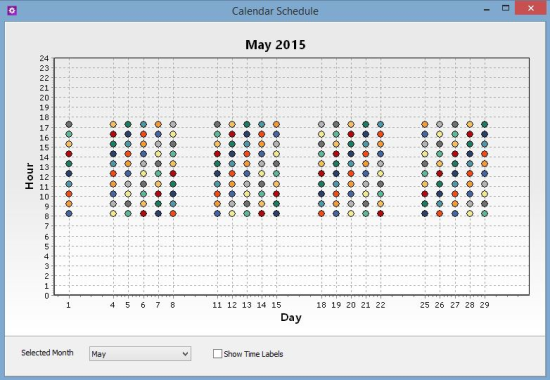Select the topmost dot on day 26
The height and width of the screenshot is (380, 550).
click(440, 124)
